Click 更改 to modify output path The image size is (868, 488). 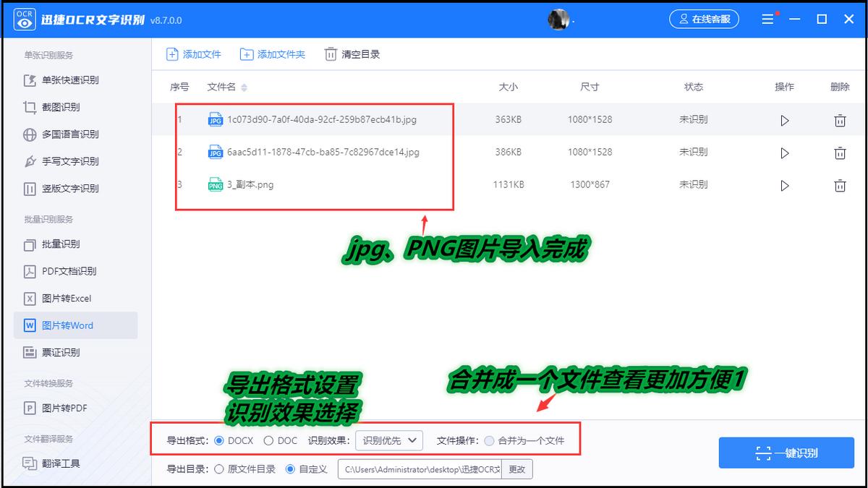(x=518, y=468)
